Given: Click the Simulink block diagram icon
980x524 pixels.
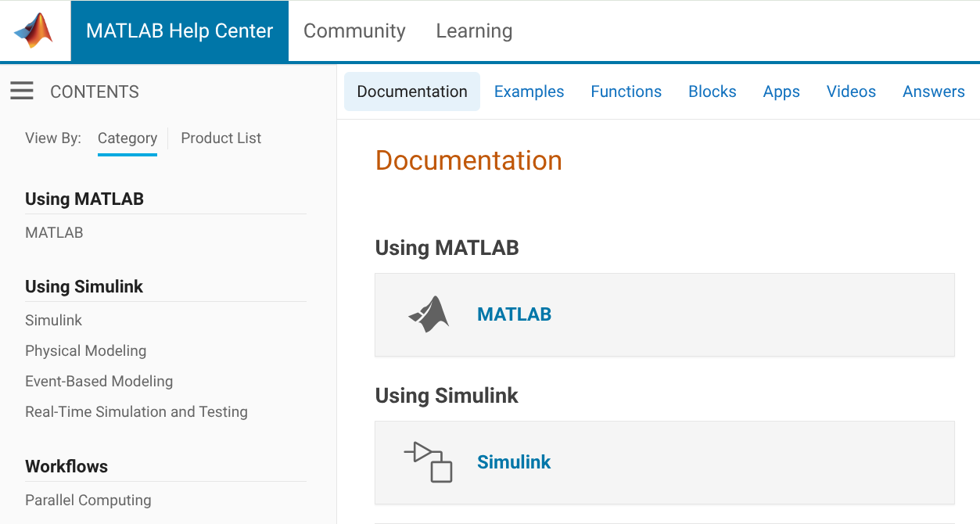Looking at the screenshot, I should [x=429, y=462].
